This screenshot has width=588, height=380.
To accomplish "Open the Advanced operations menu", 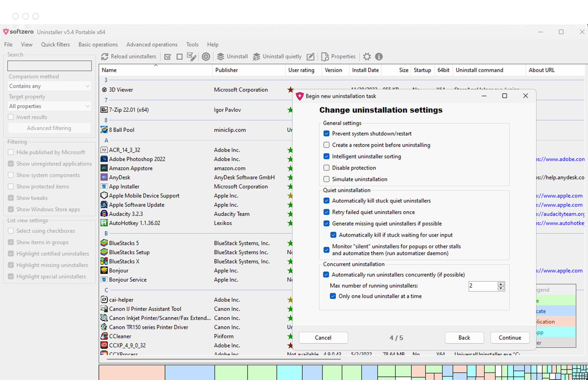I will (x=152, y=45).
